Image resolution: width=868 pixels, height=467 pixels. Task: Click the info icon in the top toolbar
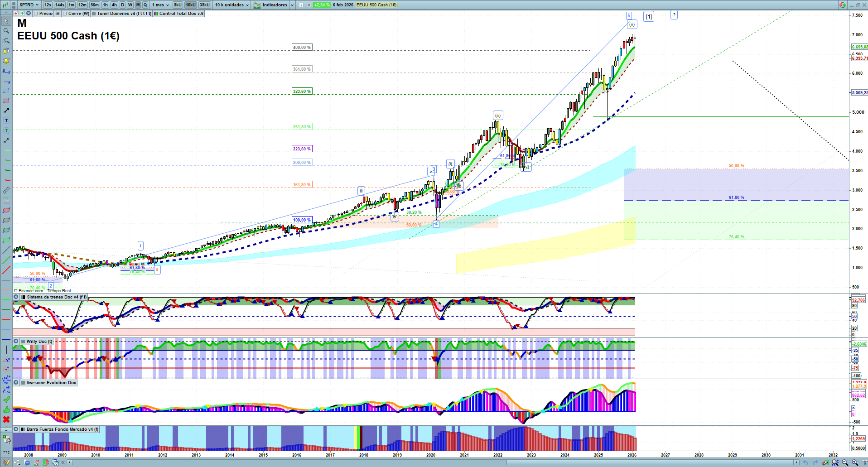[301, 5]
